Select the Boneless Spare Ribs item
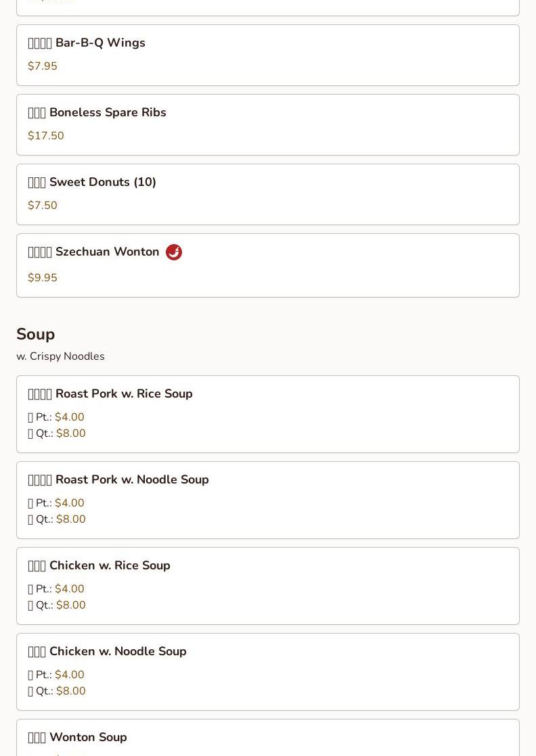 coord(97,113)
